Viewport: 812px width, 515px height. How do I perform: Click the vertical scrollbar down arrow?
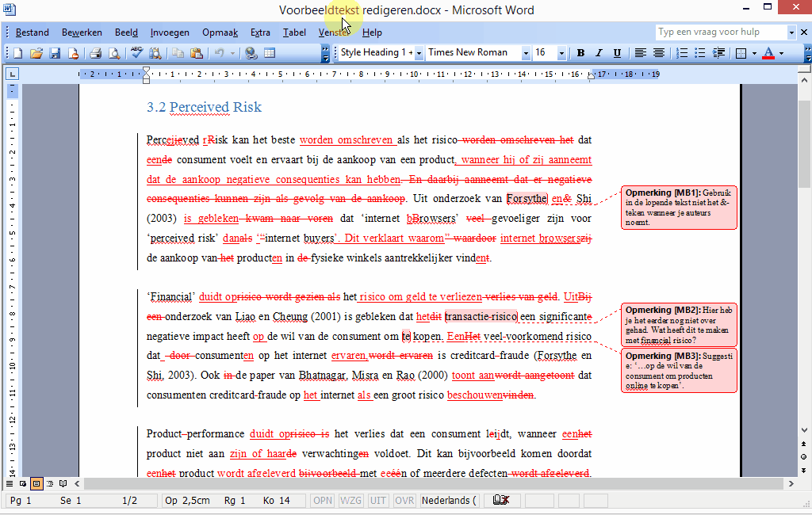point(804,430)
